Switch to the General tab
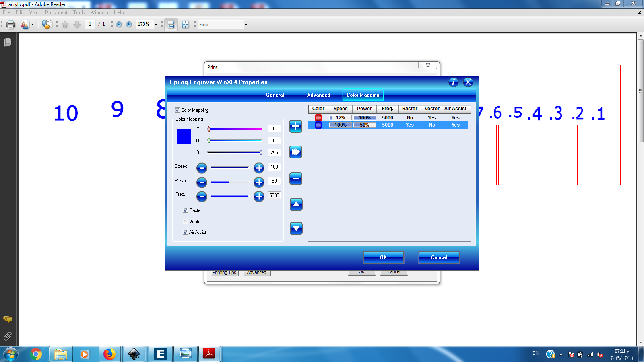 pos(275,95)
